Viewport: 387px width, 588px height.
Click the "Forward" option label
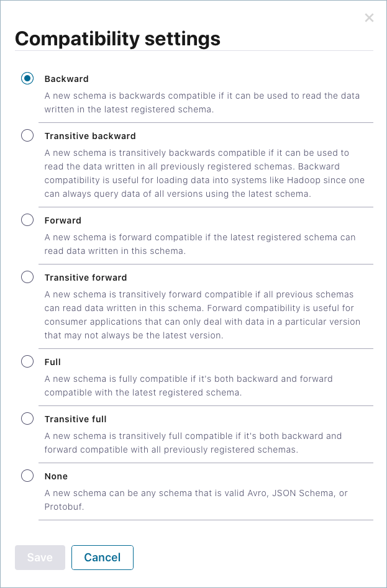(63, 220)
